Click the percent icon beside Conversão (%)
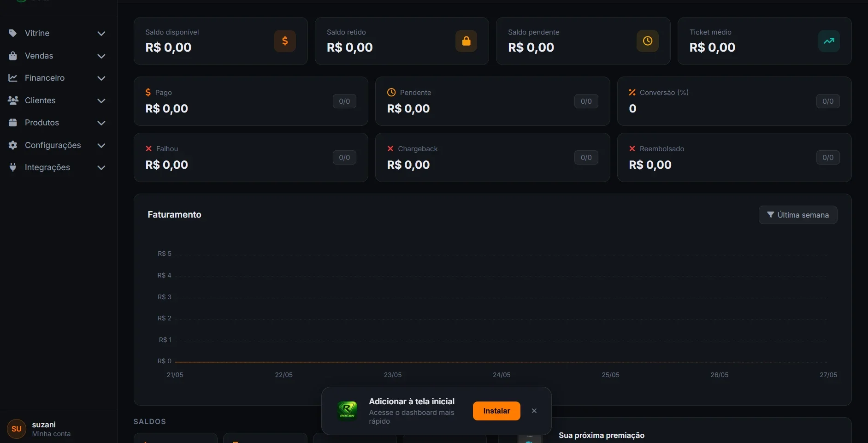 pos(632,93)
